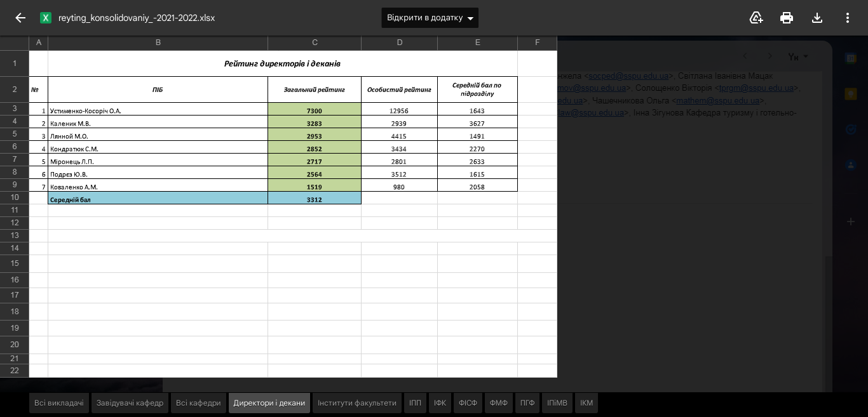Viewport: 868px width, 417px height.
Task: Expand the 'Відкрити в додатку' dropdown
Action: (470, 18)
